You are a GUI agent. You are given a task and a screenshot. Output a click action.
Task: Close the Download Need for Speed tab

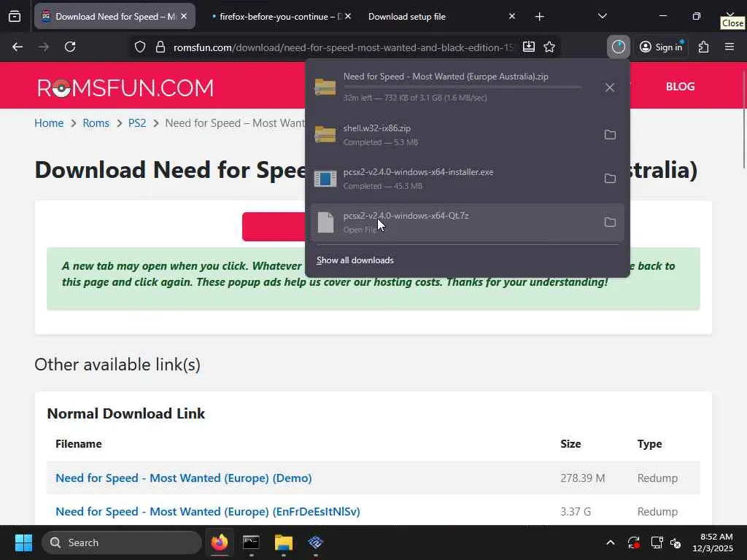coord(184,16)
